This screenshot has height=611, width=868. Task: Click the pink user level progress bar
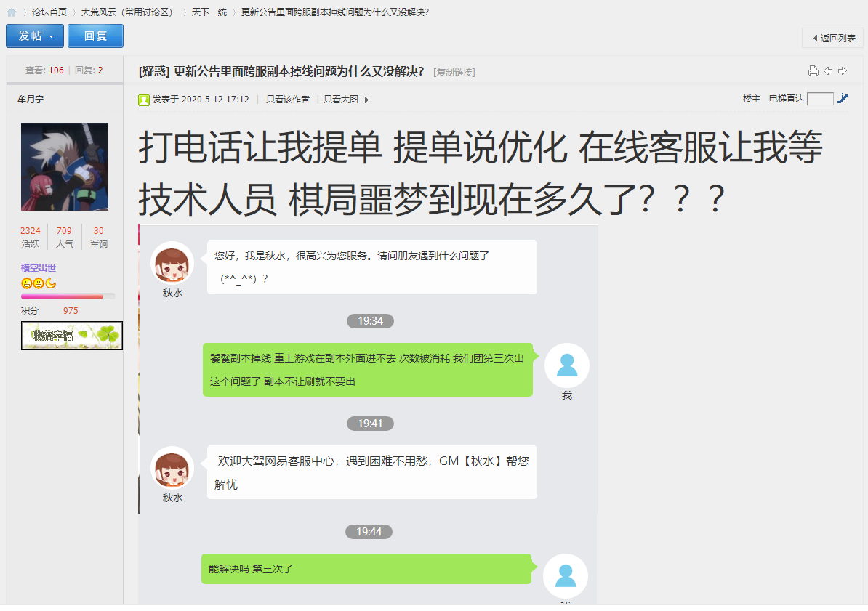point(68,296)
